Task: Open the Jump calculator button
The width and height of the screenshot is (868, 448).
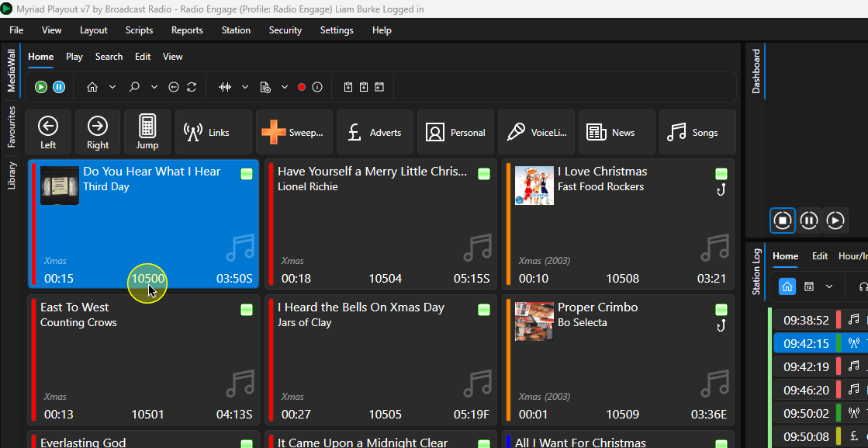Action: pos(147,132)
